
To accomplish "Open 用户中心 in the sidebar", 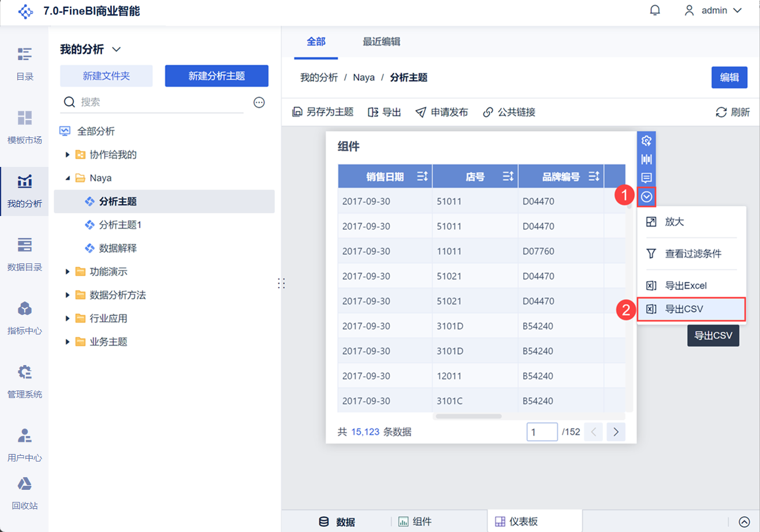I will click(24, 445).
